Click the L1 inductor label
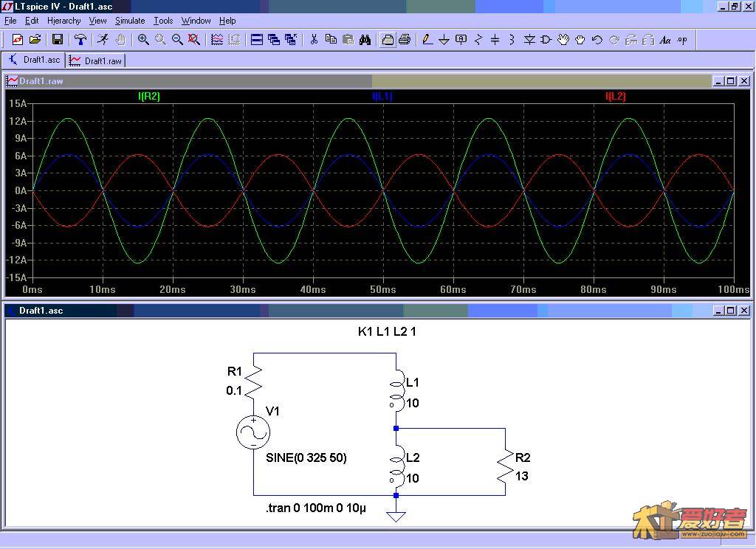Image resolution: width=756 pixels, height=549 pixels. [413, 382]
